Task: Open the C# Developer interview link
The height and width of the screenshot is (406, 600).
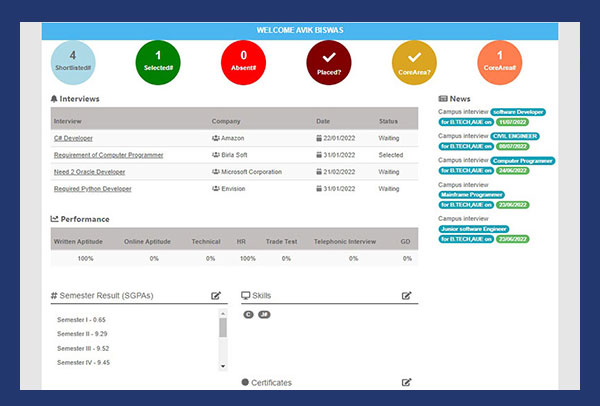Action: tap(74, 138)
